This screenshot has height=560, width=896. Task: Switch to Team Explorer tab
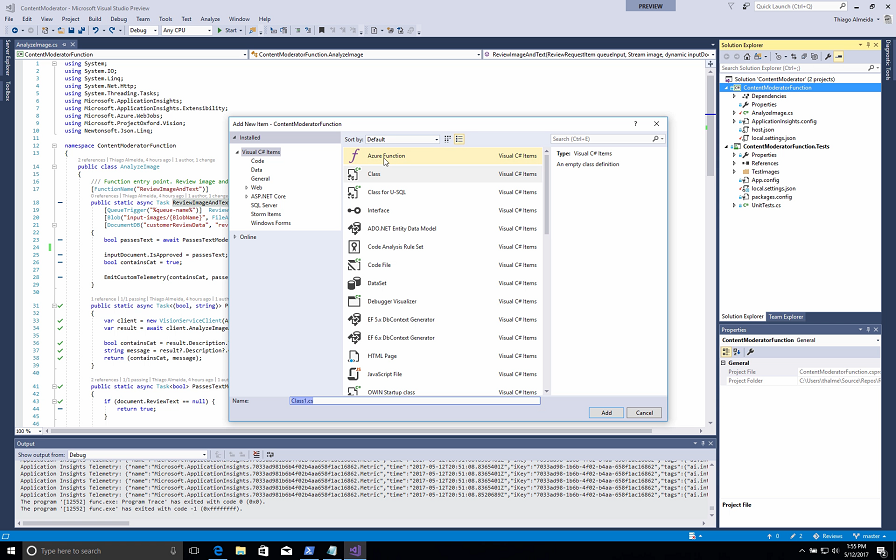(x=786, y=317)
